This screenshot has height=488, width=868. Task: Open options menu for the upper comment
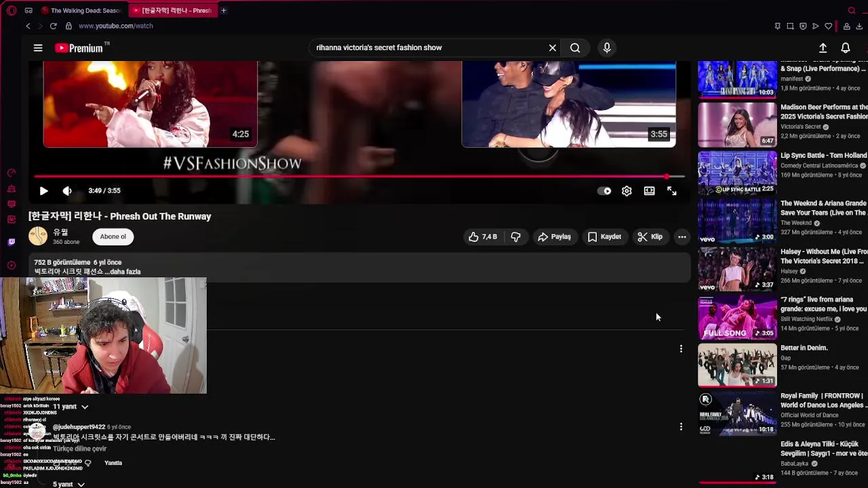pos(681,348)
